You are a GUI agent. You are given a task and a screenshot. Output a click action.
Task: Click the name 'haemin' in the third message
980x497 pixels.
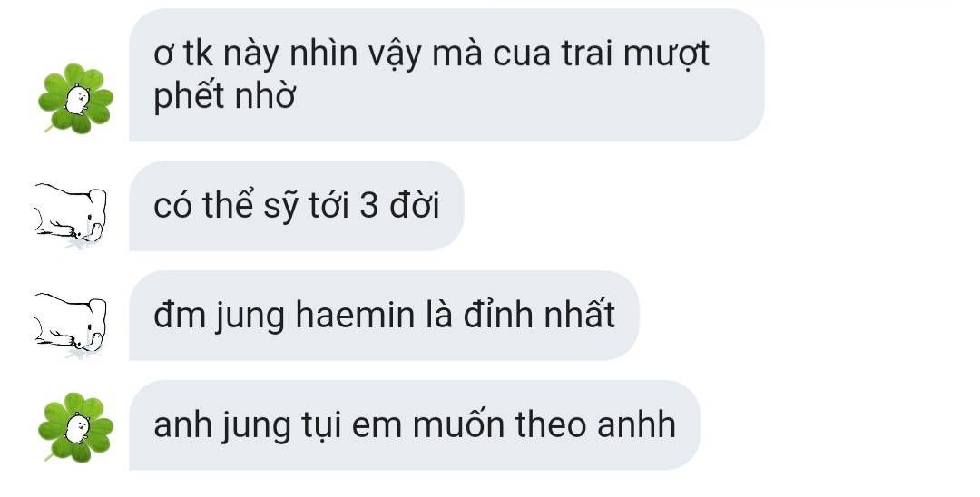355,315
